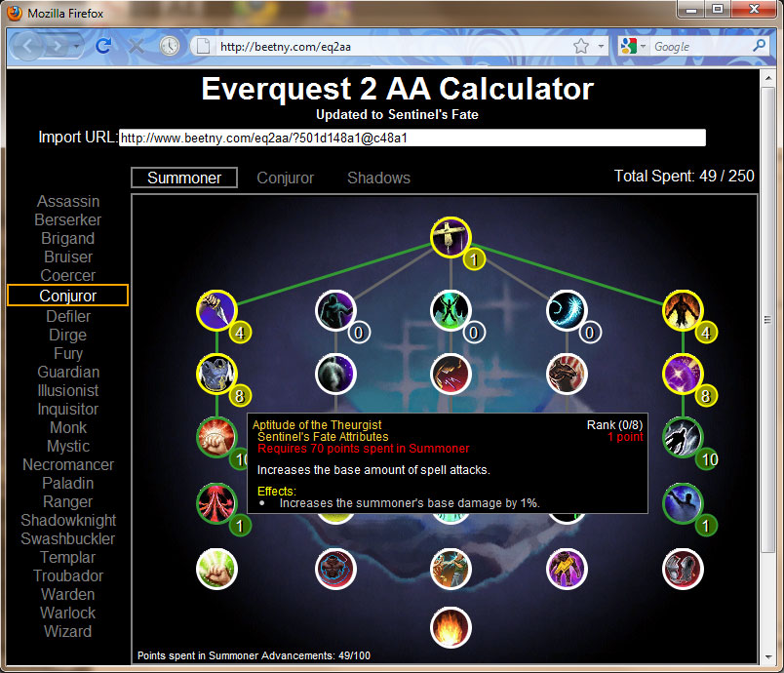This screenshot has width=784, height=673.
Task: Select Wizard from the class sidebar
Action: tap(67, 631)
